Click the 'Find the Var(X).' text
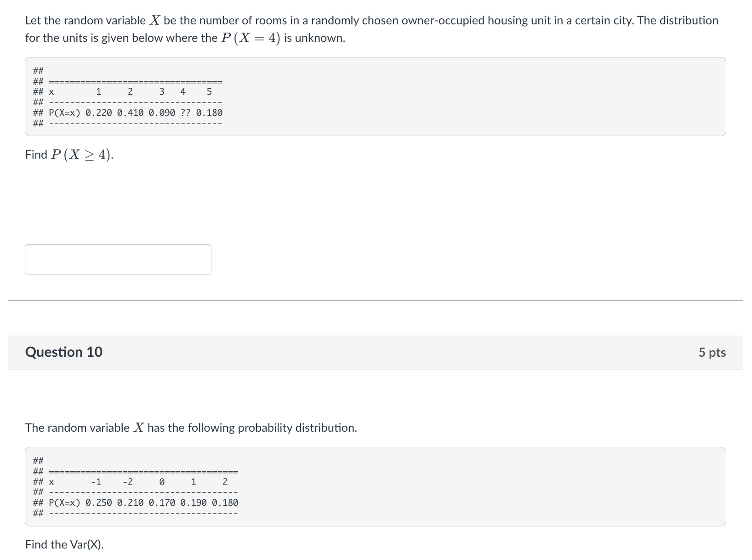This screenshot has height=560, width=752. click(64, 544)
